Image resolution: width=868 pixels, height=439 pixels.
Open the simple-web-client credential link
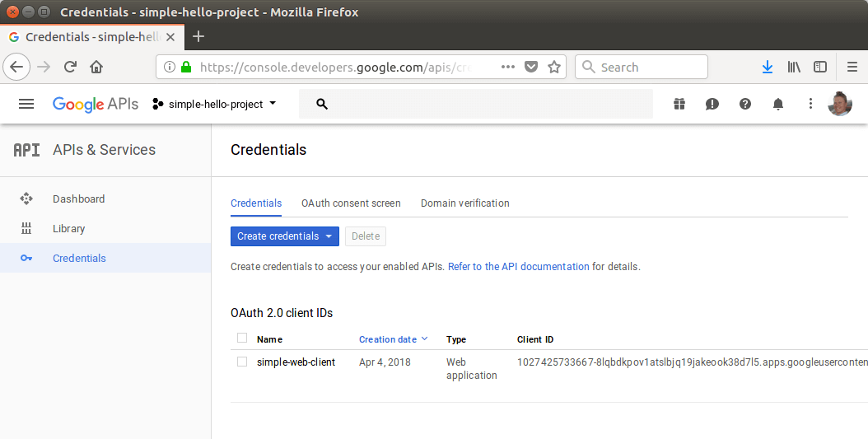(296, 362)
